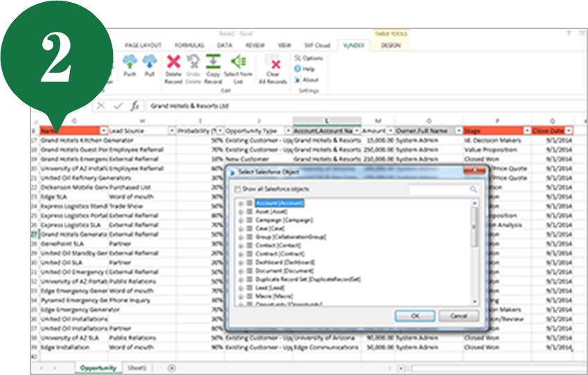The image size is (588, 375).
Task: Click the formula bar enter checkmark icon
Action: [x=118, y=106]
